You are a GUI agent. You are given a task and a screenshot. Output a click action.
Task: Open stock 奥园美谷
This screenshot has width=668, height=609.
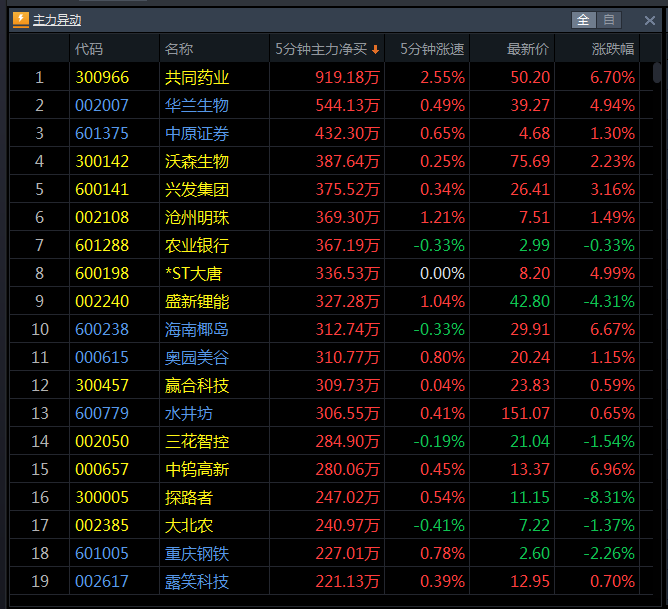pos(197,357)
